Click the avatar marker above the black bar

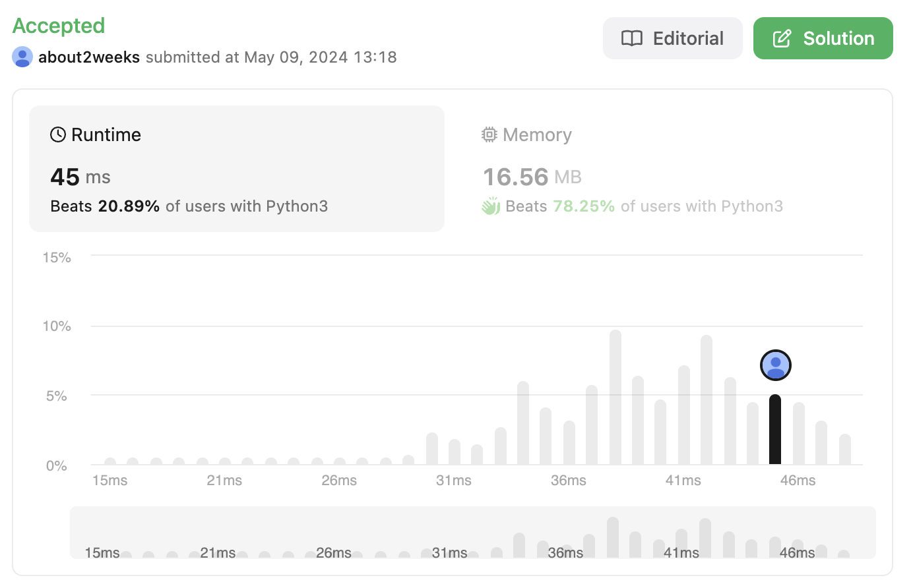click(x=775, y=365)
